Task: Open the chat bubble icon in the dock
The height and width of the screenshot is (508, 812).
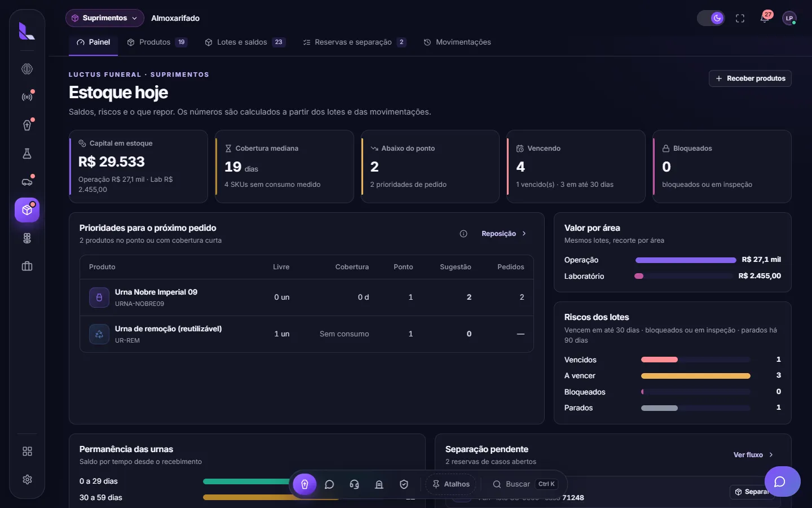Action: (329, 484)
